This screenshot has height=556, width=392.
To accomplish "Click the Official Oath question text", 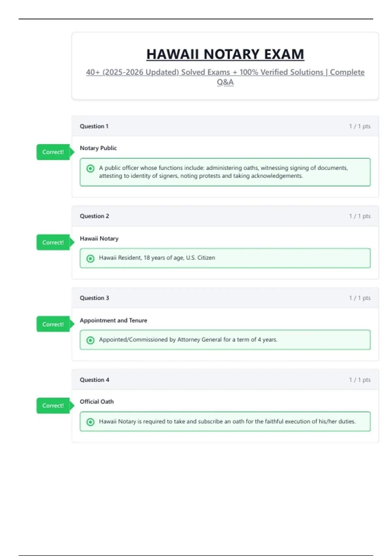I will pos(97,402).
